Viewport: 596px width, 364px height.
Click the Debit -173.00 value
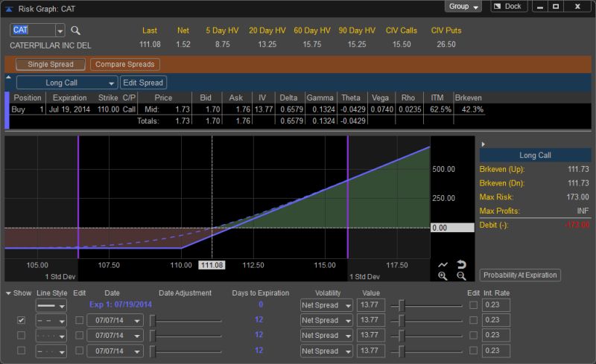(x=577, y=225)
